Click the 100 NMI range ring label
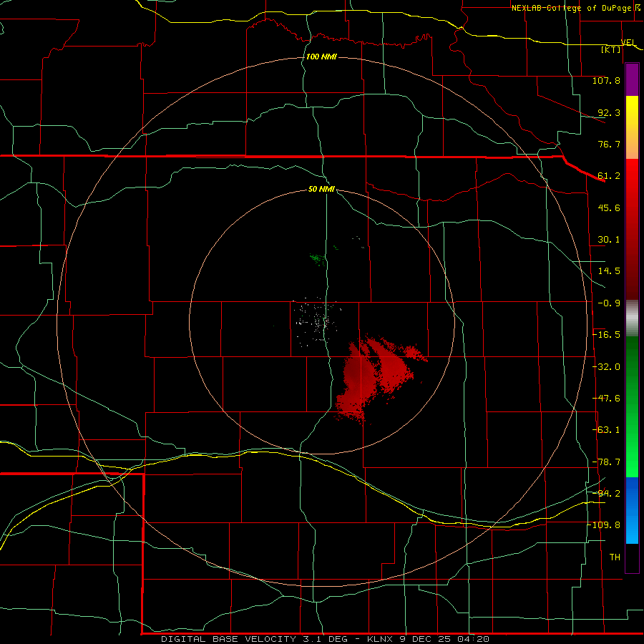The height and width of the screenshot is (644, 644). click(321, 57)
